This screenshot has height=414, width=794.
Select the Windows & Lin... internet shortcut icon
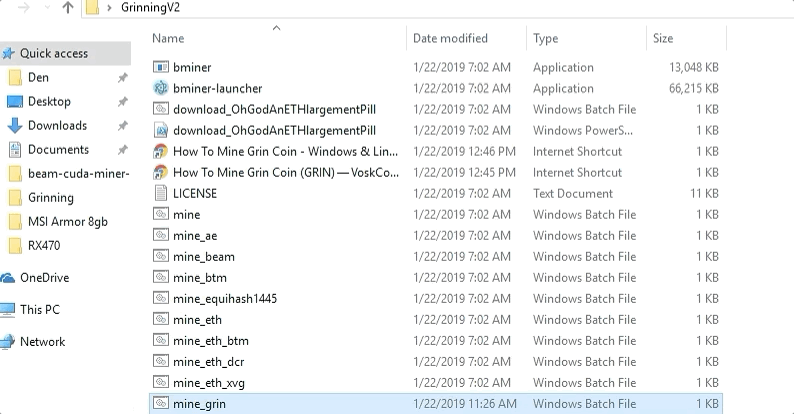click(161, 151)
